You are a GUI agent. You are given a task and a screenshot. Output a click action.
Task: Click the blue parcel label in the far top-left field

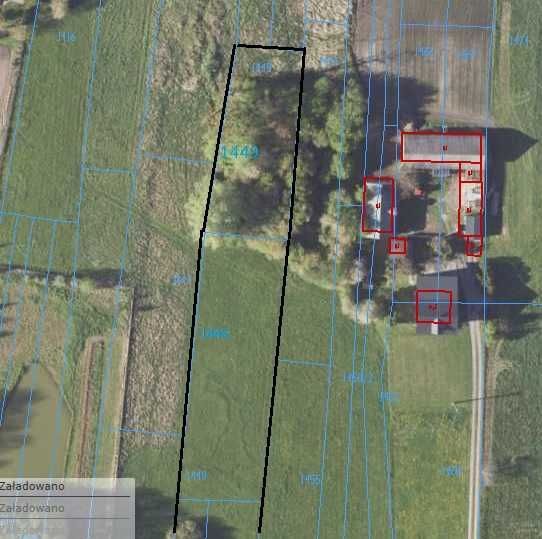click(x=66, y=37)
